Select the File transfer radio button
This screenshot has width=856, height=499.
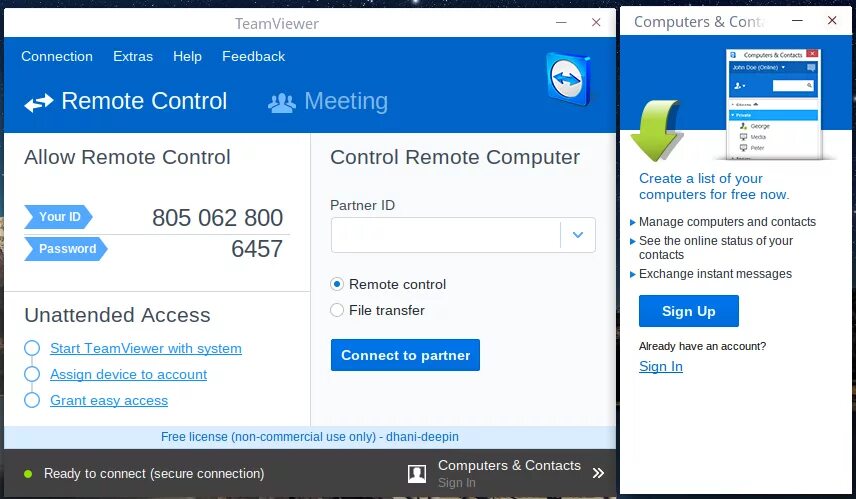(337, 310)
